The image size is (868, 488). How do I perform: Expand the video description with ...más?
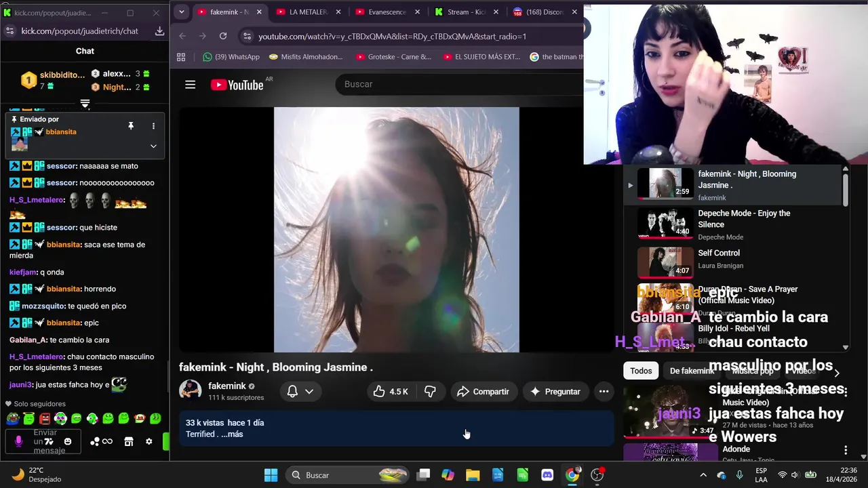[x=232, y=434]
